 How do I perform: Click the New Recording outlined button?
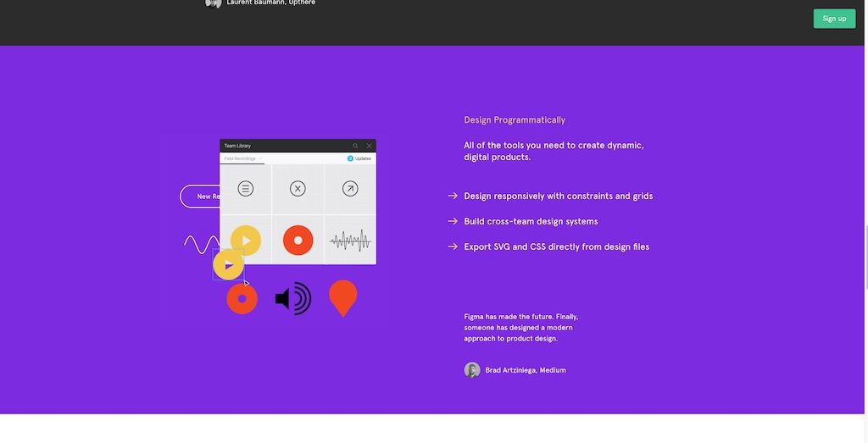pos(200,197)
